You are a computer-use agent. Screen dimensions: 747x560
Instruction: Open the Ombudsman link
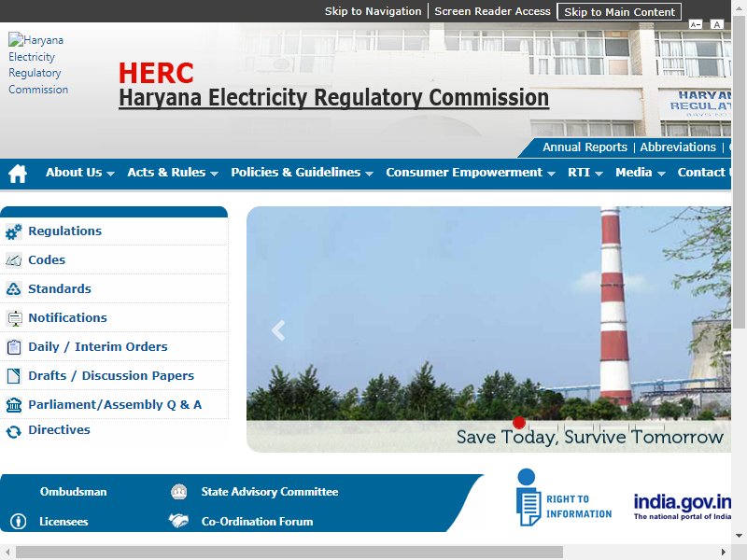(74, 492)
